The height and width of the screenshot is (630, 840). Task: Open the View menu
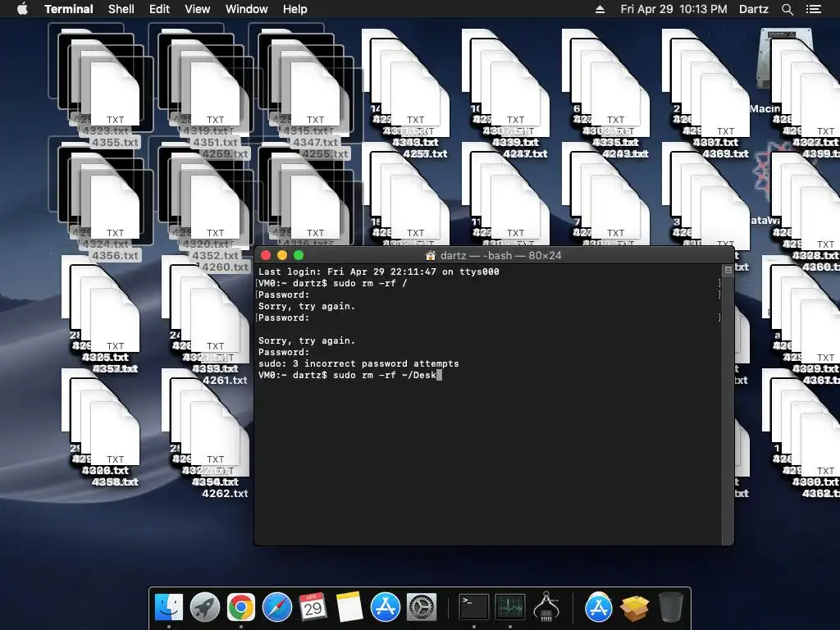tap(197, 9)
